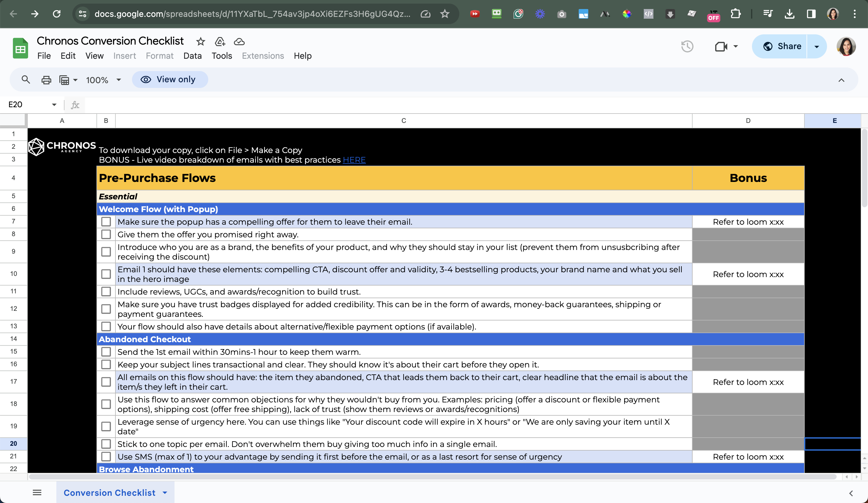Select the 'Abandoned Checkout' section cell
868x503 pixels.
451,339
